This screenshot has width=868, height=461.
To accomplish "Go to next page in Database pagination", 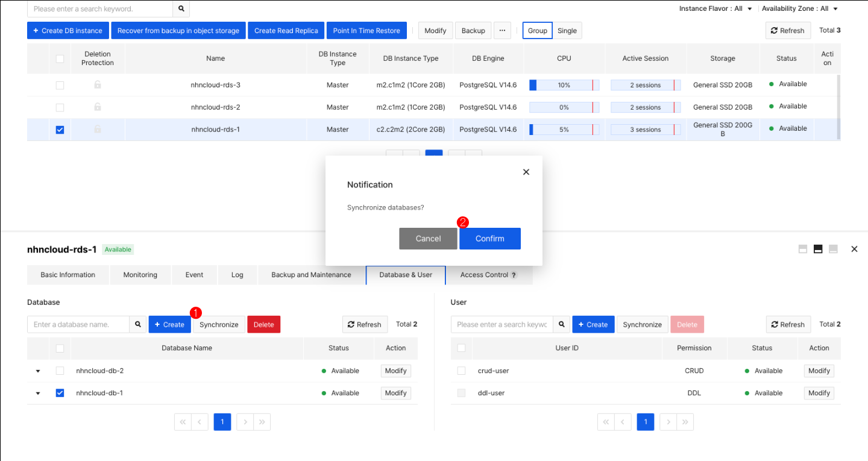I will [245, 422].
